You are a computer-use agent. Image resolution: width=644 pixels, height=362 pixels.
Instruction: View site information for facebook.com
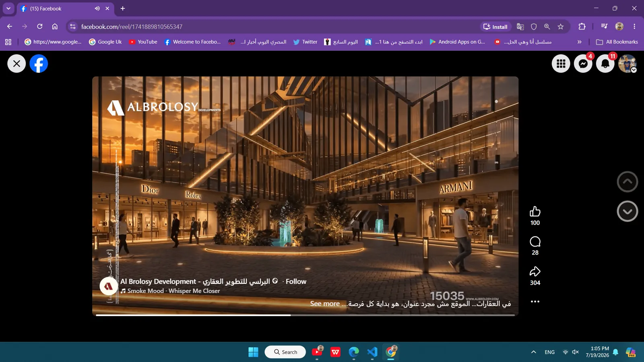[73, 27]
